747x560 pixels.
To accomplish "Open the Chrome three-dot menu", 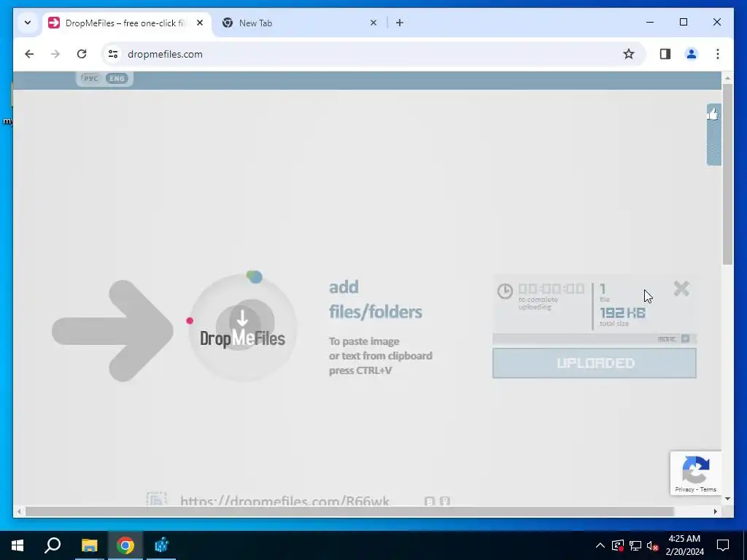I will coord(718,54).
